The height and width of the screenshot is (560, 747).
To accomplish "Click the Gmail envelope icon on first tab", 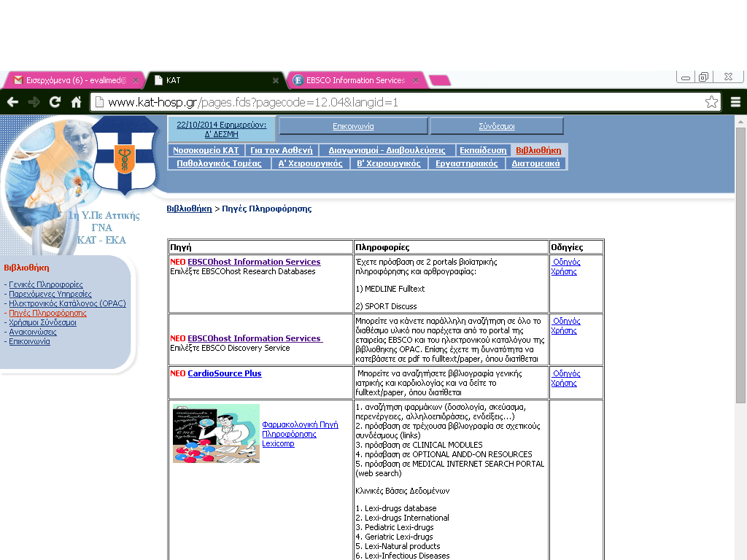I will (x=18, y=80).
